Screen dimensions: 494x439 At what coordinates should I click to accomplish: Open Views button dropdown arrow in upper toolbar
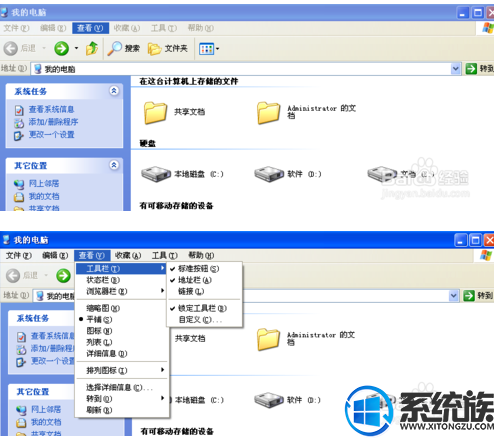[x=217, y=49]
